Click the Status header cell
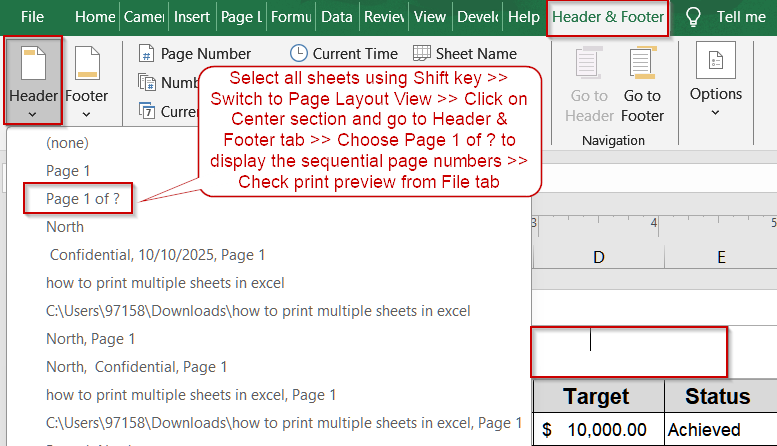 (721, 396)
